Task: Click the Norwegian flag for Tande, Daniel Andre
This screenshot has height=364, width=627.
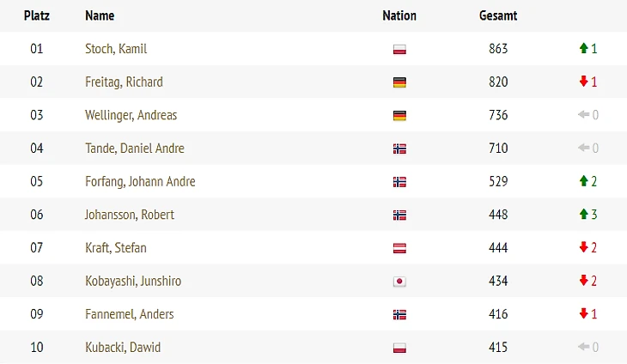Action: [399, 149]
